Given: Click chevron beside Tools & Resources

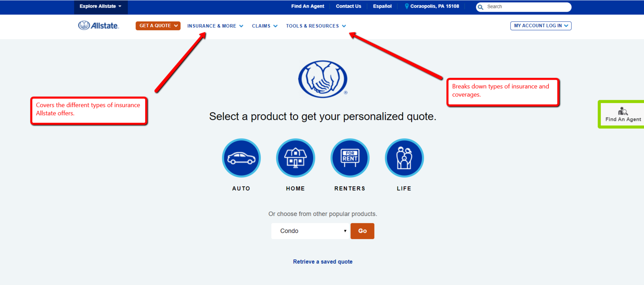Looking at the screenshot, I should (x=344, y=26).
